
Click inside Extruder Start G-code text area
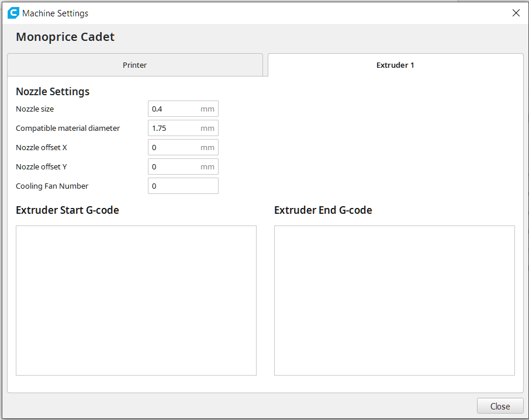click(136, 300)
